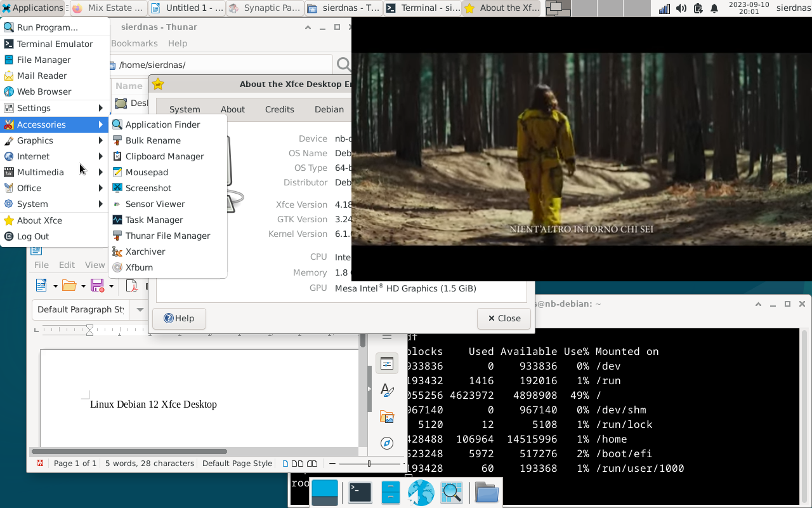812x508 pixels.
Task: Open the Writer new document dropdown arrow
Action: pos(55,286)
